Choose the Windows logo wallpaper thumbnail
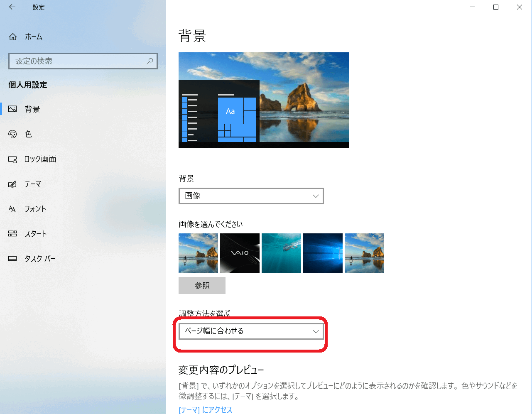Screen dimensions: 532x414 coord(323,253)
